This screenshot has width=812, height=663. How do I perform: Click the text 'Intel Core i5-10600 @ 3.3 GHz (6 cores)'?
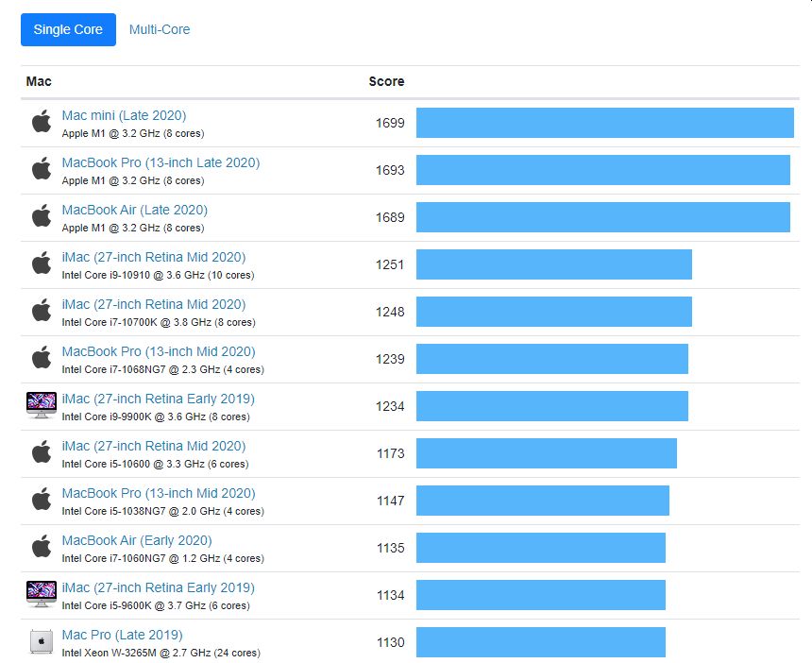point(156,464)
